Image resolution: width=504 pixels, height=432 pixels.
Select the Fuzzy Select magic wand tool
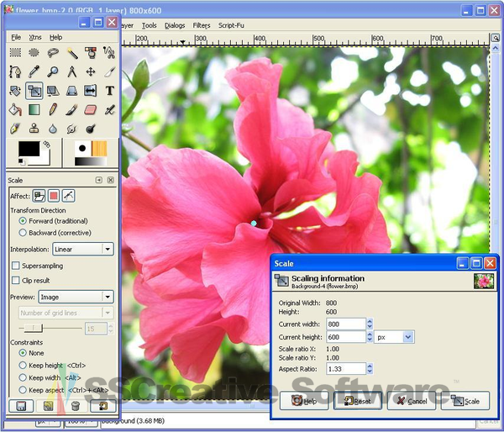click(x=72, y=52)
